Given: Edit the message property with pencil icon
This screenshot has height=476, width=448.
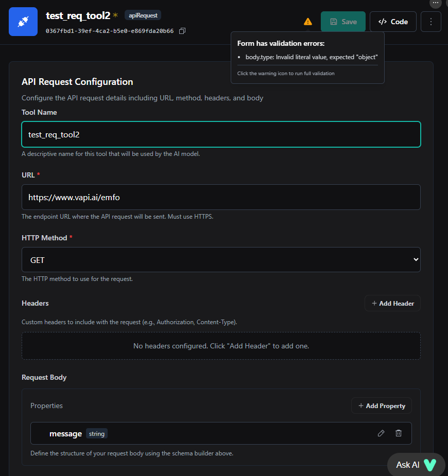Looking at the screenshot, I should pyautogui.click(x=381, y=433).
